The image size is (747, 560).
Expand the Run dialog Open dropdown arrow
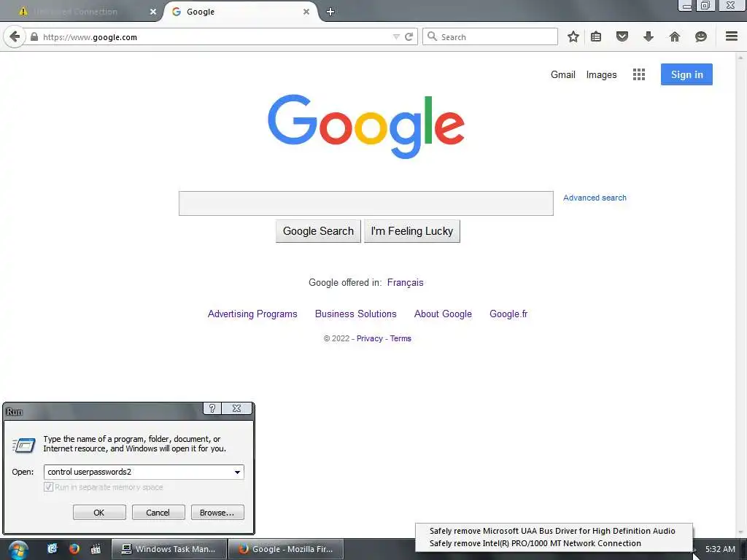237,472
